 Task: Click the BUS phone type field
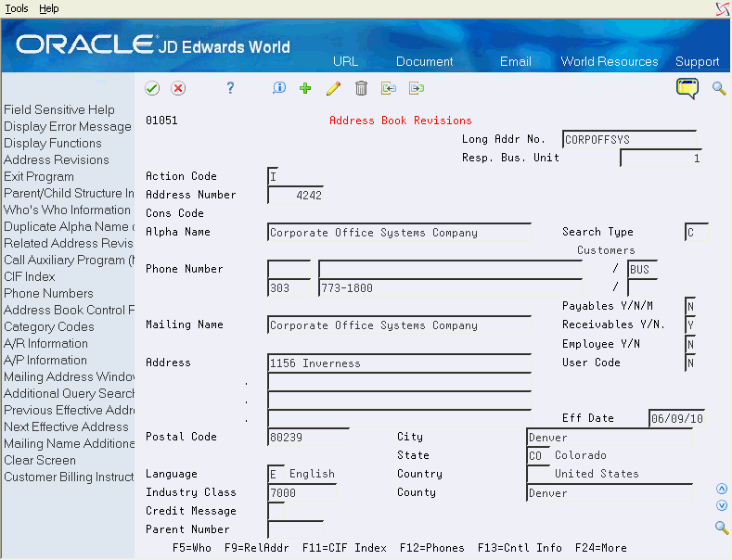coord(642,269)
